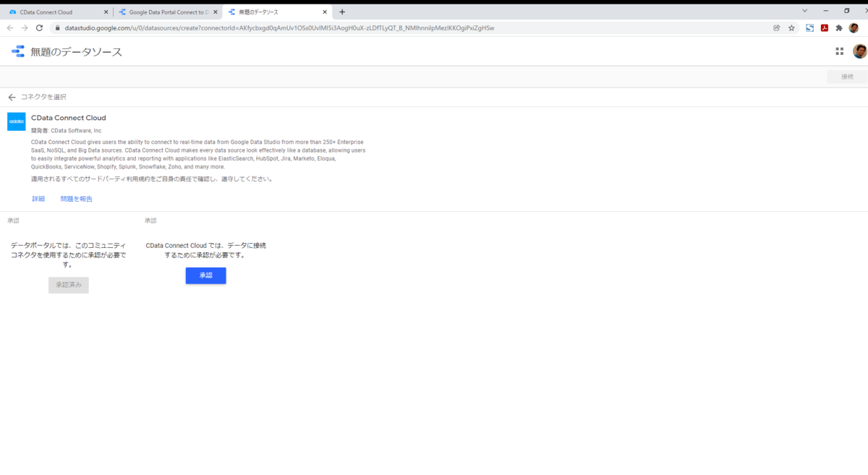
Task: Open the extensions puzzle icon
Action: point(839,28)
